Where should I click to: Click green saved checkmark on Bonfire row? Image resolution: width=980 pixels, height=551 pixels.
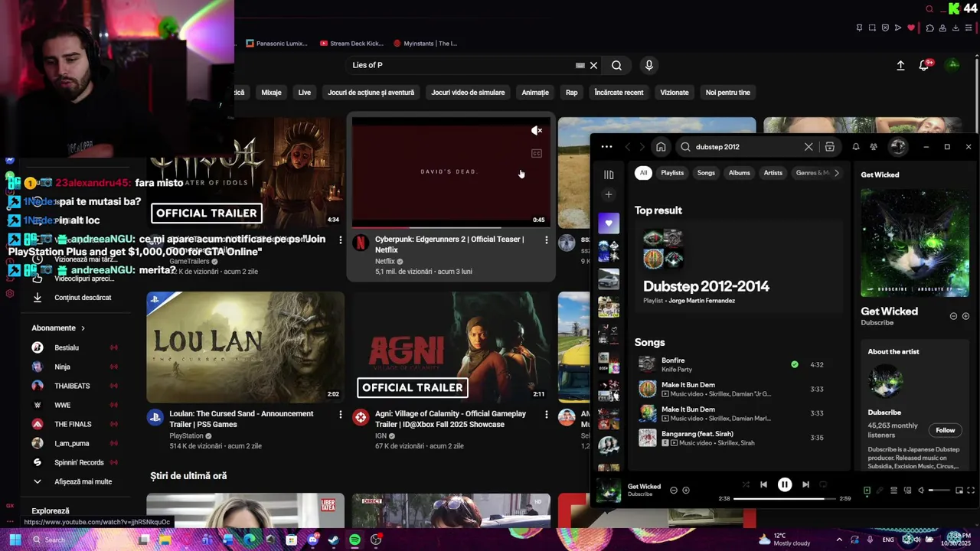coord(795,364)
